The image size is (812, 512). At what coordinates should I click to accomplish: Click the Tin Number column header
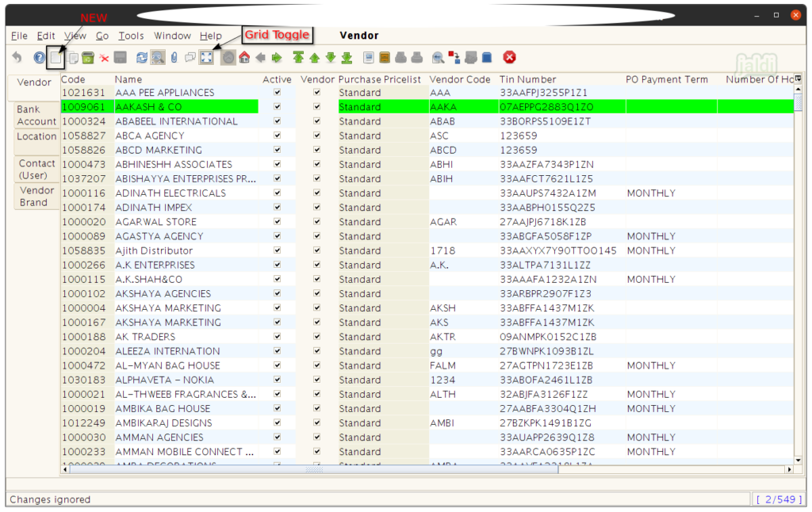(x=527, y=79)
